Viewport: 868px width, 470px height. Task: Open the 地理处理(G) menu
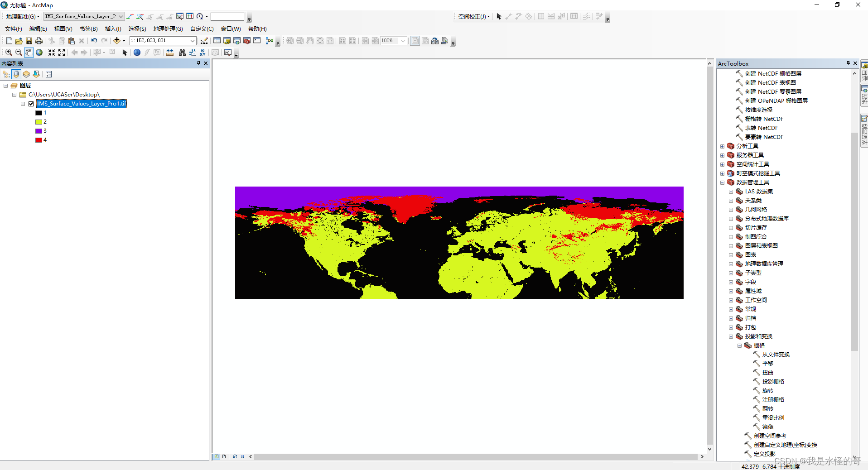pyautogui.click(x=168, y=29)
